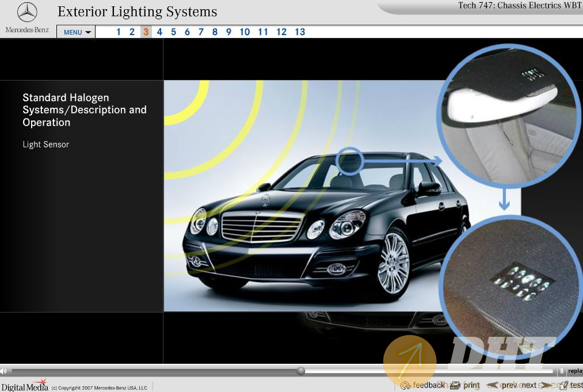Click the light sensor close-up image

click(511, 287)
